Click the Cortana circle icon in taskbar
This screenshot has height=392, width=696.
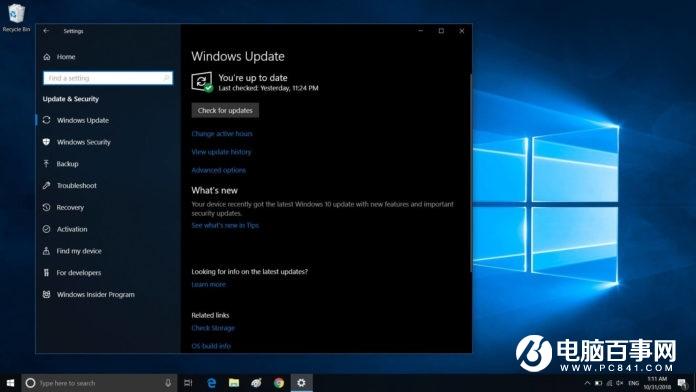tap(30, 383)
